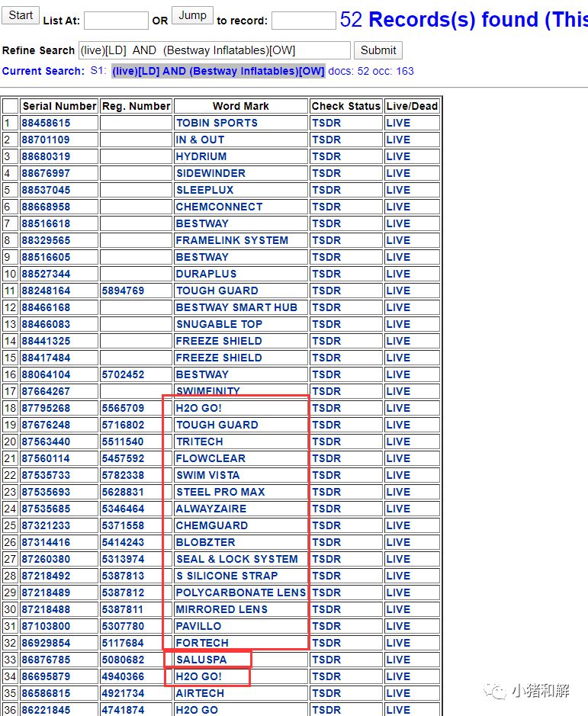Open serial number 88680319

(x=46, y=156)
